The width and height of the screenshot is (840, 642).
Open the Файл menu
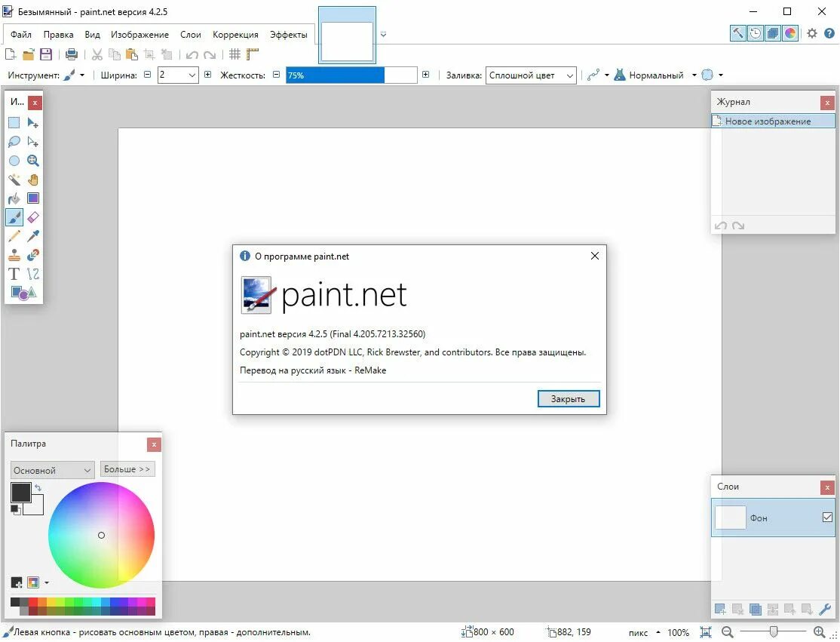(x=21, y=34)
